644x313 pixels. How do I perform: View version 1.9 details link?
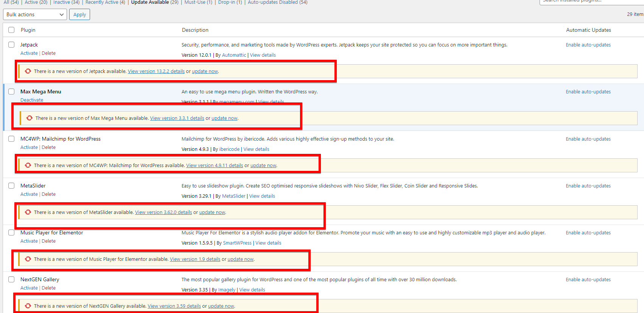tap(195, 259)
